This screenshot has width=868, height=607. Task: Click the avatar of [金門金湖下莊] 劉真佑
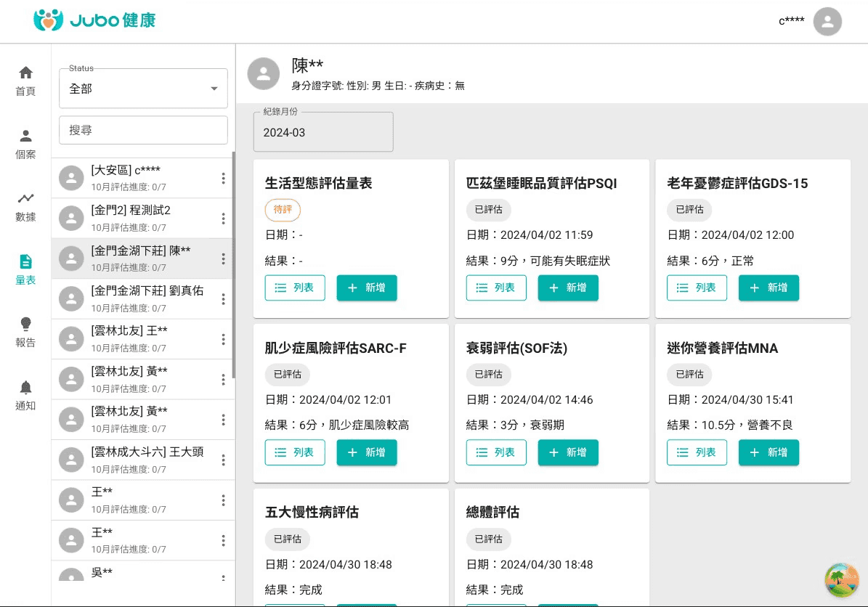(x=71, y=299)
